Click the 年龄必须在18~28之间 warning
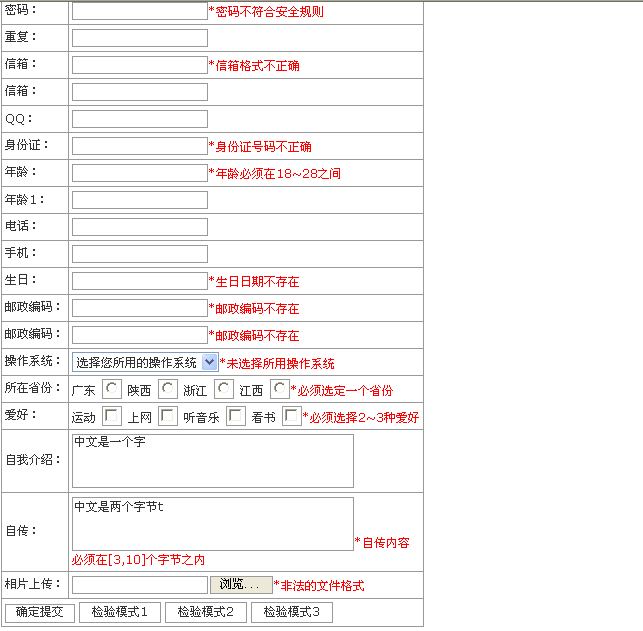The height and width of the screenshot is (631, 643). [x=275, y=173]
